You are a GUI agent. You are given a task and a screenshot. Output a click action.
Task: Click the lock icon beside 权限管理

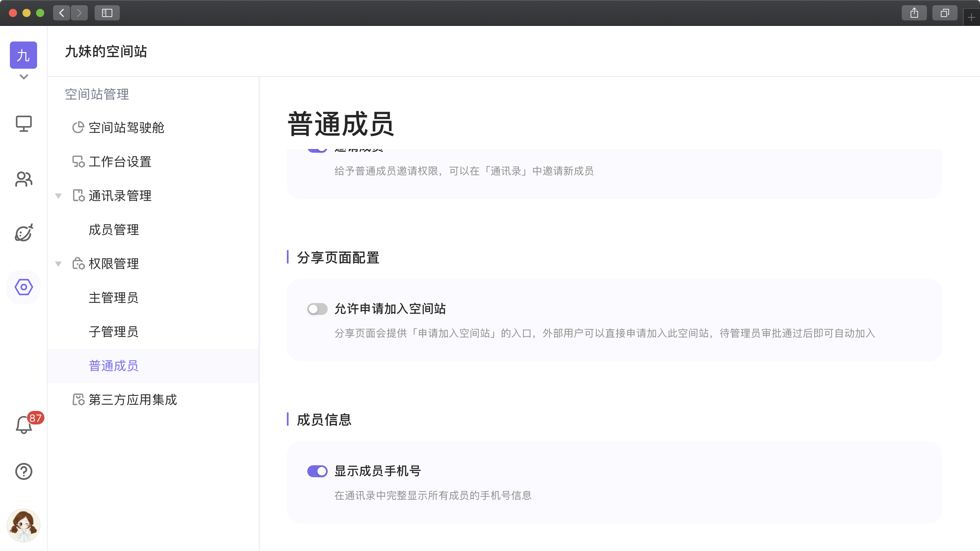click(x=78, y=264)
